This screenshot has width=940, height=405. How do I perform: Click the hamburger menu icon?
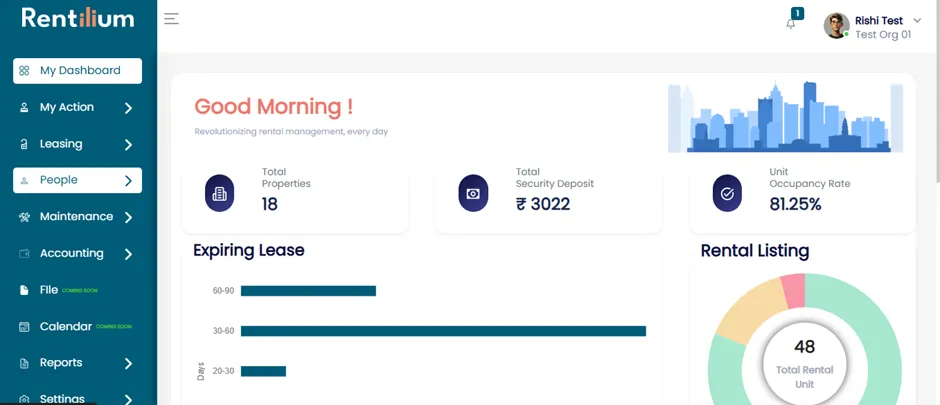point(171,19)
